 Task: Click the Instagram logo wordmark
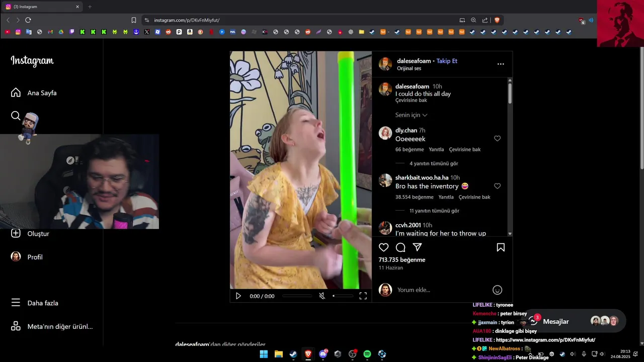(x=32, y=61)
